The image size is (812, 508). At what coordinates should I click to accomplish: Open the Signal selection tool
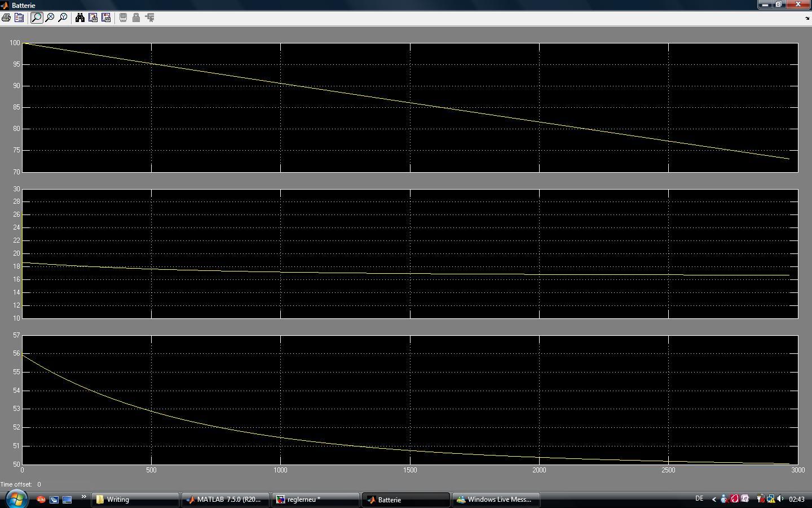tap(149, 18)
